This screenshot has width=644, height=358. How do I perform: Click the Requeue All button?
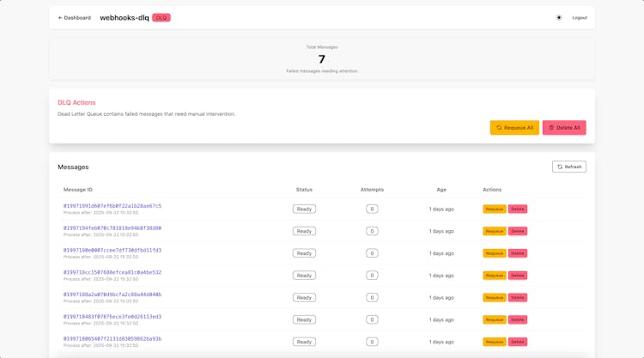tap(514, 128)
